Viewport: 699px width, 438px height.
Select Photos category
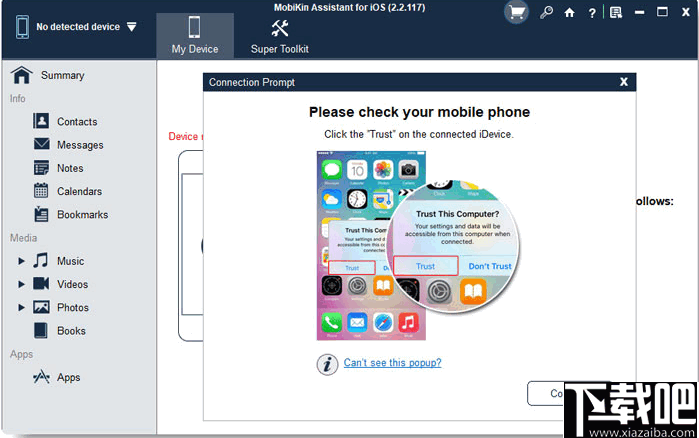[x=73, y=307]
